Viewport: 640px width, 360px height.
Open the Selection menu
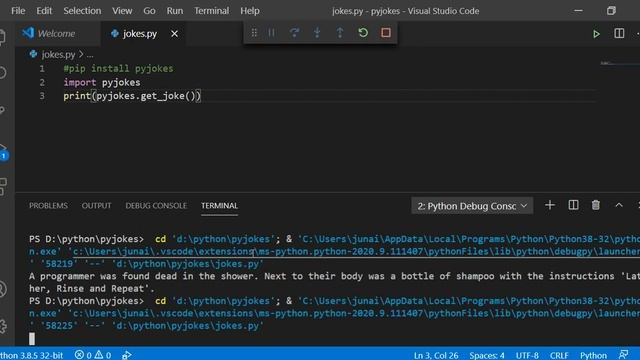point(82,11)
